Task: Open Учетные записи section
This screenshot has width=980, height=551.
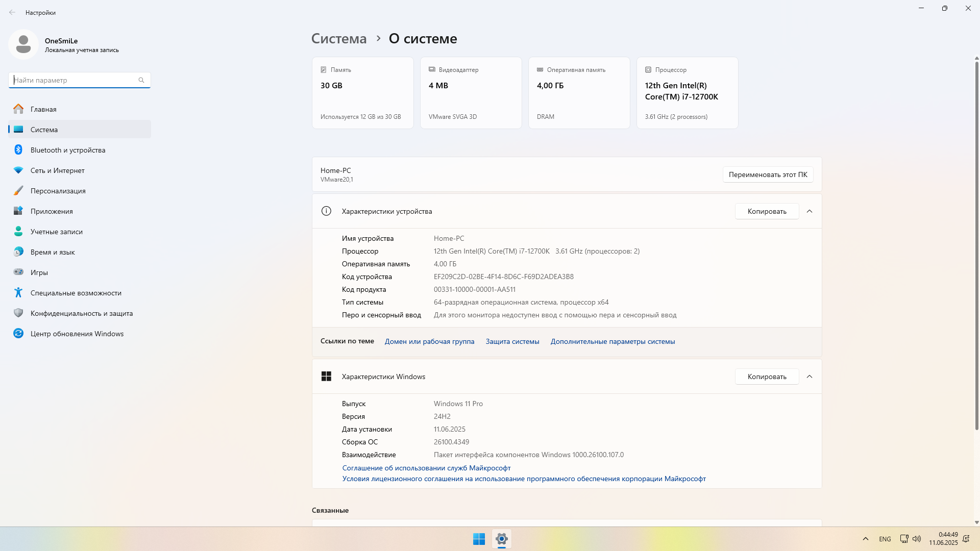Action: point(56,231)
